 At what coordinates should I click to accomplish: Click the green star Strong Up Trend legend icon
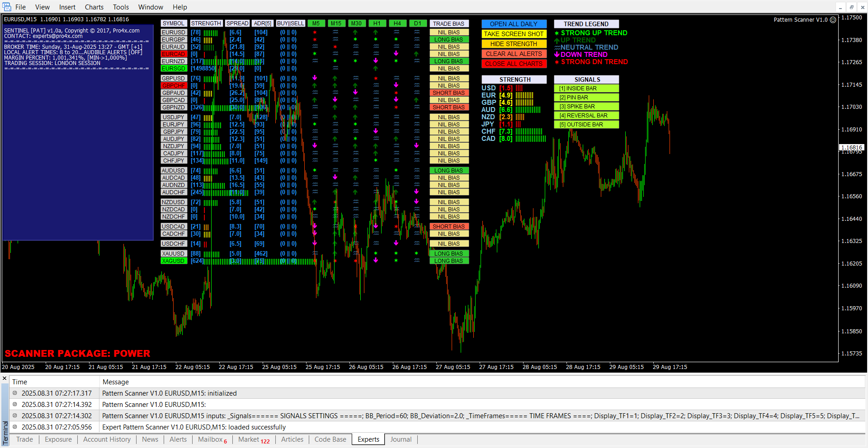click(557, 33)
